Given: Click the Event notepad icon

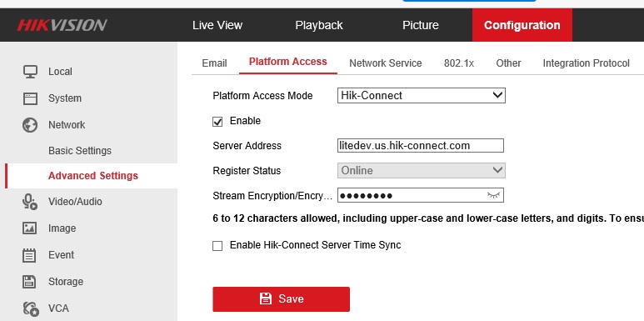Looking at the screenshot, I should pos(29,255).
